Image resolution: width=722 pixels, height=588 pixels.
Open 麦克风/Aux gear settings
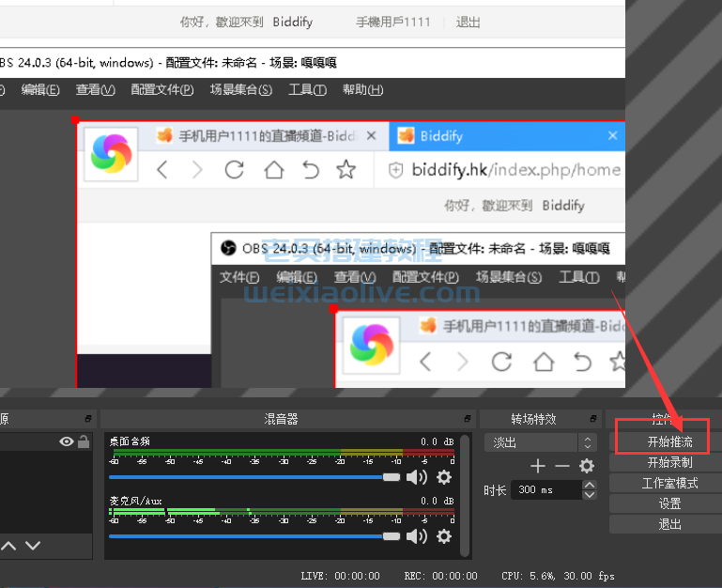click(x=444, y=536)
